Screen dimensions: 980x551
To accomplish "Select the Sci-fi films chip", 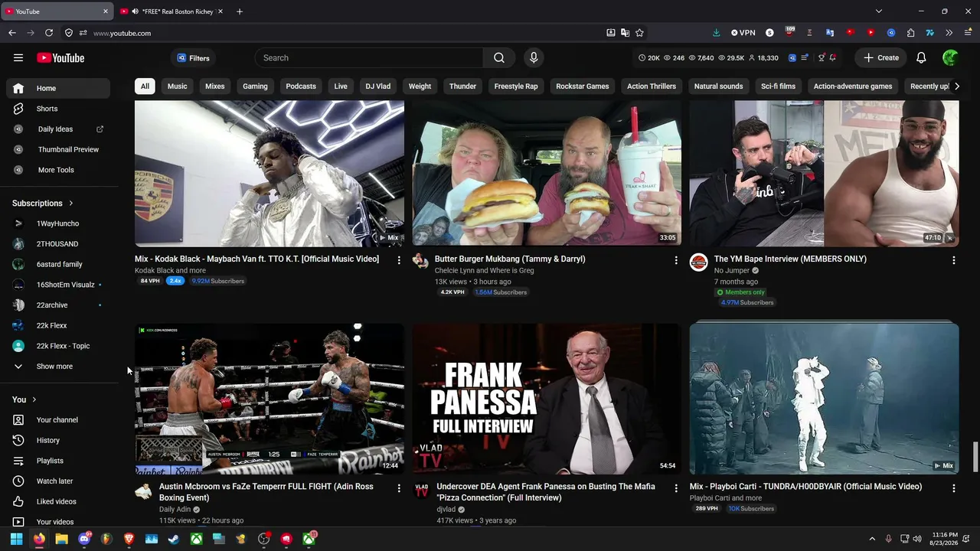I will (x=778, y=86).
